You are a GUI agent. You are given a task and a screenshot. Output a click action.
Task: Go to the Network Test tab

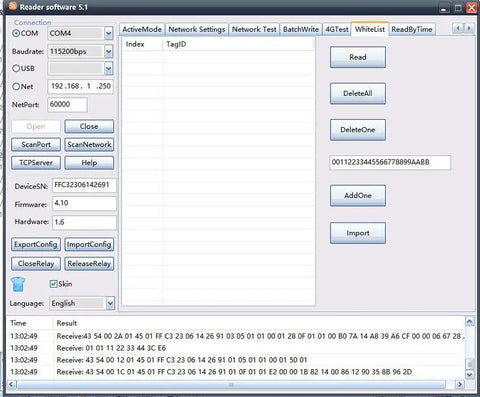pos(254,29)
